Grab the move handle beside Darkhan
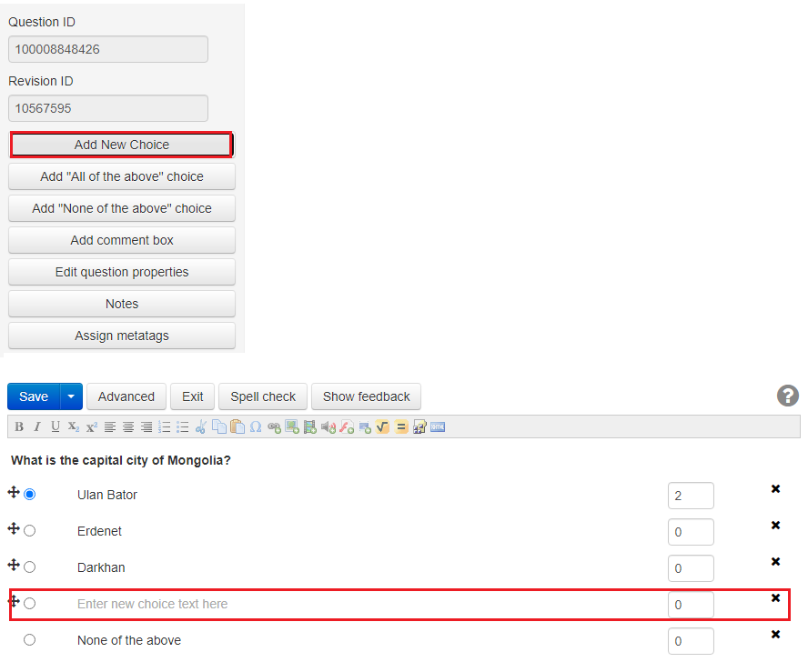The height and width of the screenshot is (672, 808). pyautogui.click(x=14, y=565)
